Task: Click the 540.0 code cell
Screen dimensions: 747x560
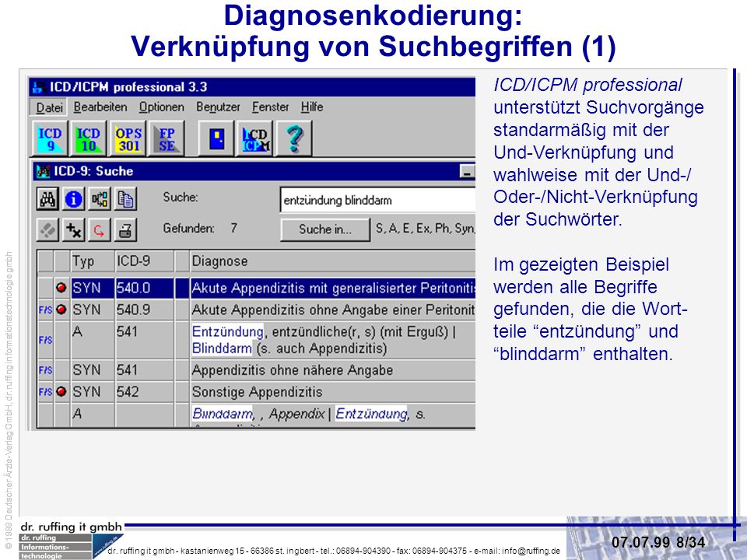Action: click(x=145, y=288)
